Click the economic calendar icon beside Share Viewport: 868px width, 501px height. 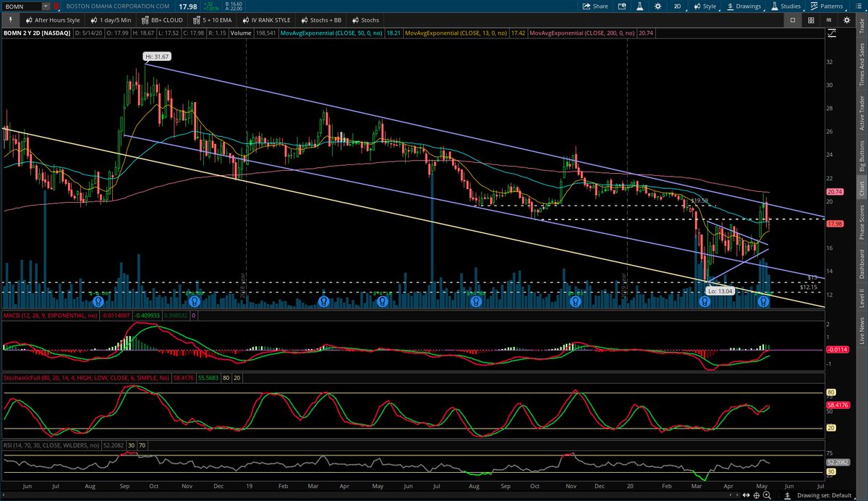(620, 6)
